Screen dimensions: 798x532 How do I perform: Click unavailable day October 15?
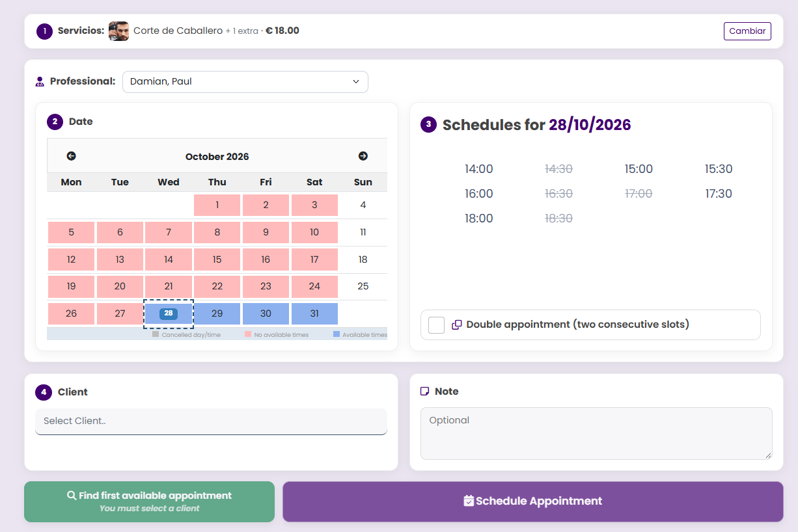[x=217, y=259]
